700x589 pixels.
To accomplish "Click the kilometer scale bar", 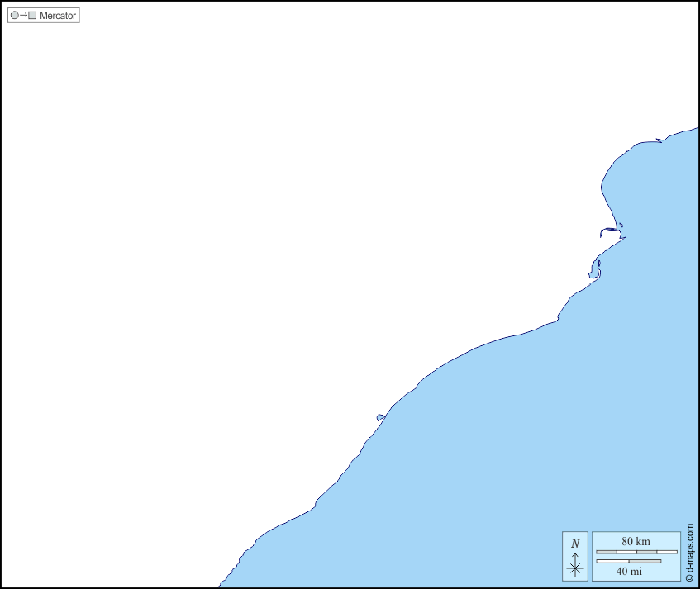I will 636,552.
